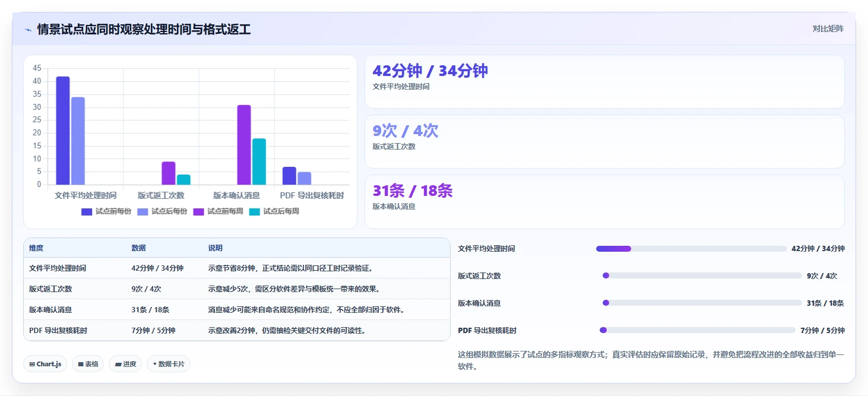Click the 34-value bar for 文件平均处理时间
Image resolution: width=868 pixels, height=396 pixels.
coord(78,141)
